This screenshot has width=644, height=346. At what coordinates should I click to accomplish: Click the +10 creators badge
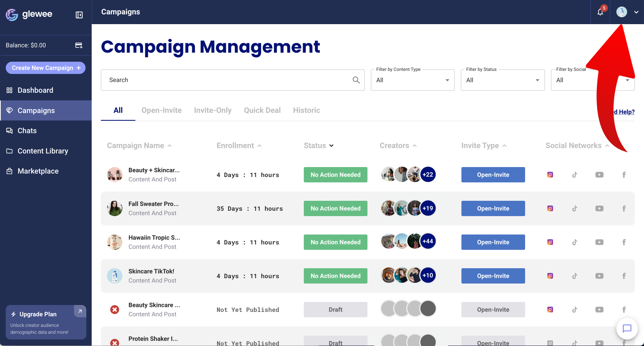click(x=428, y=275)
